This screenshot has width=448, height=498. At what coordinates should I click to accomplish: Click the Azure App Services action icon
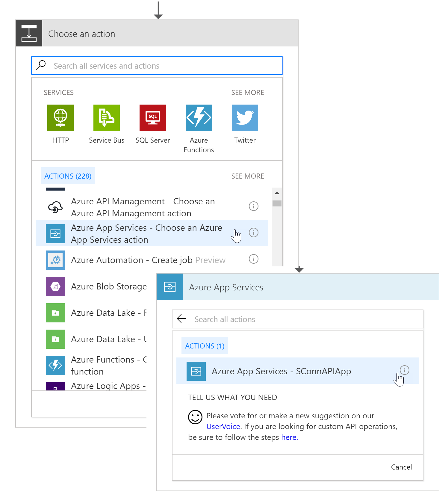click(55, 233)
